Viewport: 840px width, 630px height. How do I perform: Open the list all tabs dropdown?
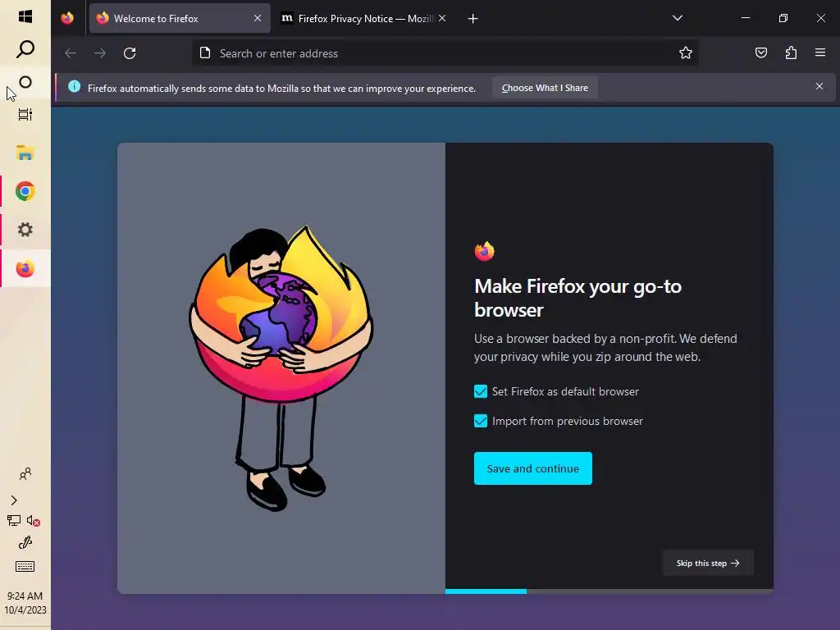click(x=677, y=18)
